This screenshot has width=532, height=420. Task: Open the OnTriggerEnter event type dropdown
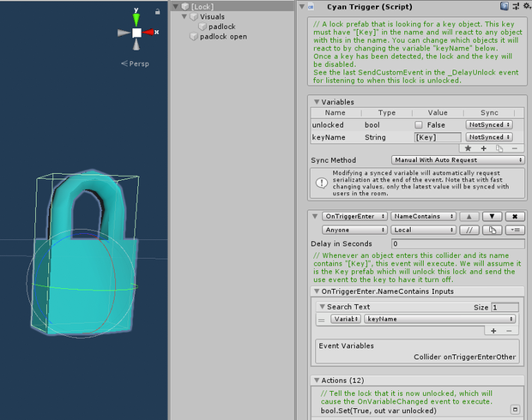[354, 216]
